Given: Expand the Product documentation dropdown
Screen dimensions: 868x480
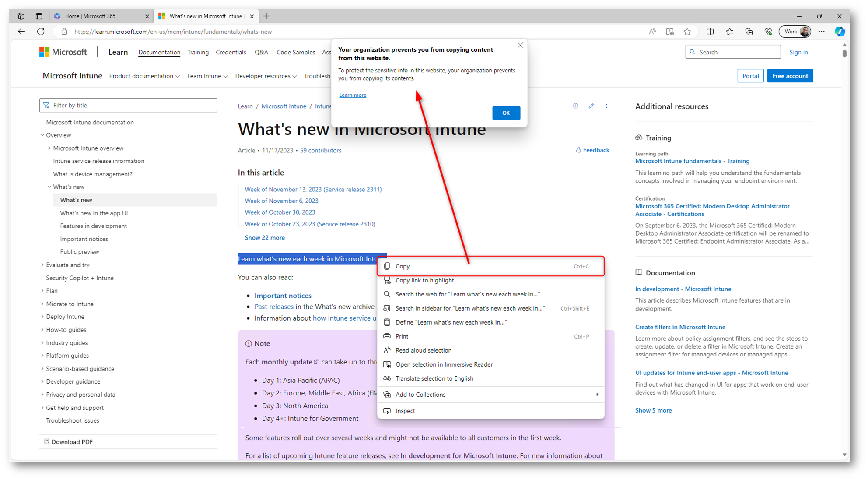Looking at the screenshot, I should [x=144, y=76].
